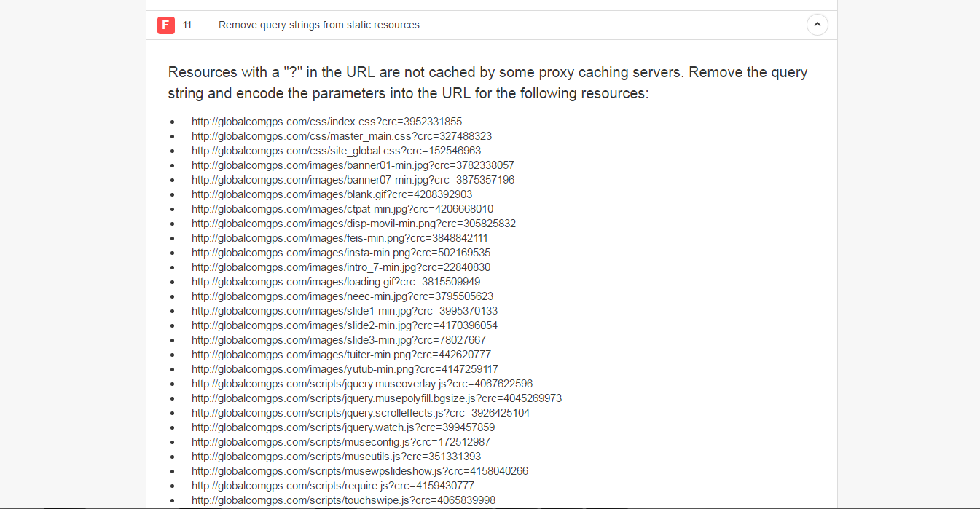This screenshot has height=509, width=980.
Task: Open the insta-min.png link
Action: 341,253
